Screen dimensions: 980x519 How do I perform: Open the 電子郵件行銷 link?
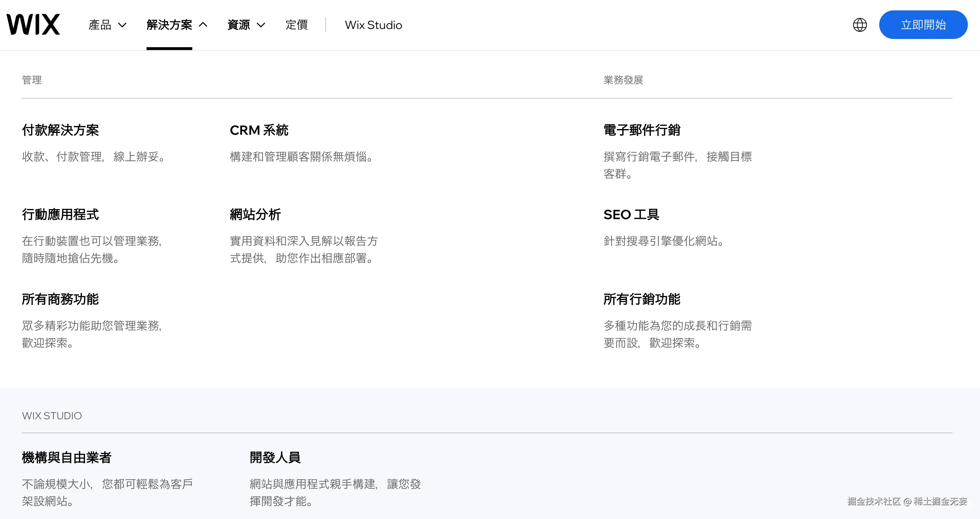point(642,130)
